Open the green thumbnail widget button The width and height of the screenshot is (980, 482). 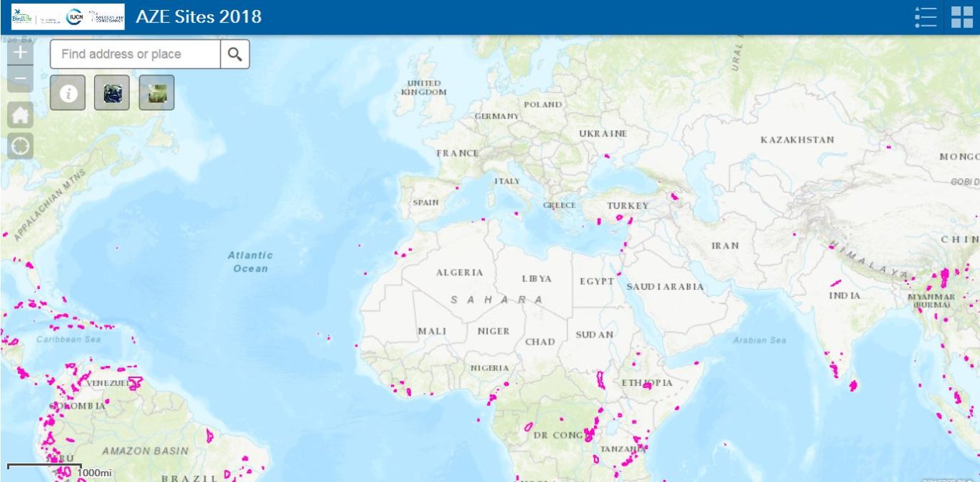click(156, 93)
